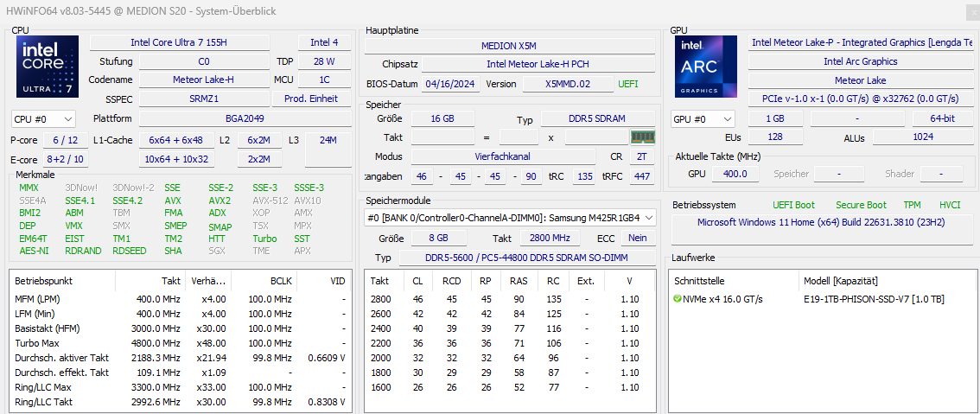The height and width of the screenshot is (414, 980).
Task: Select the Basistakt (HFM) row
Action: click(x=180, y=328)
